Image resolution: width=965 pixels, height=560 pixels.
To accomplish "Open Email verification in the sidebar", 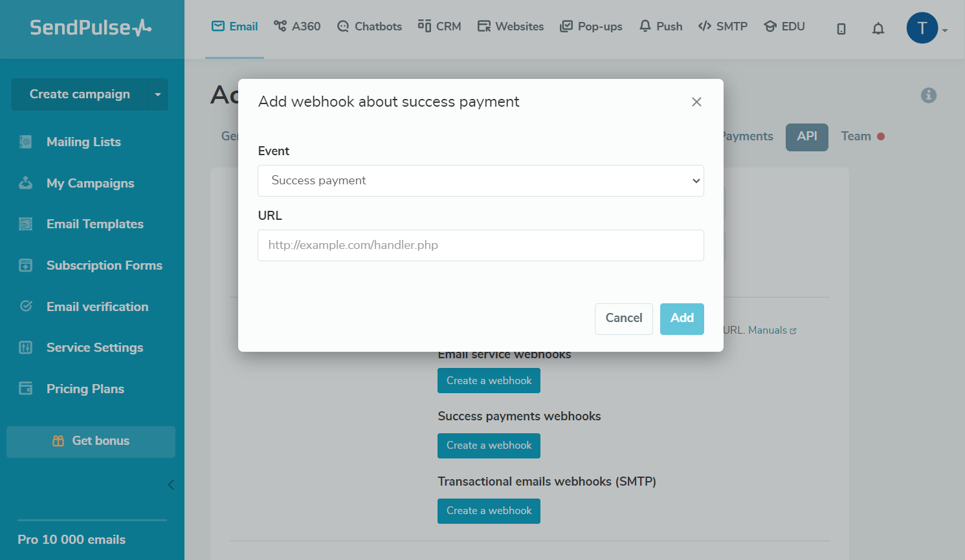I will (x=97, y=307).
